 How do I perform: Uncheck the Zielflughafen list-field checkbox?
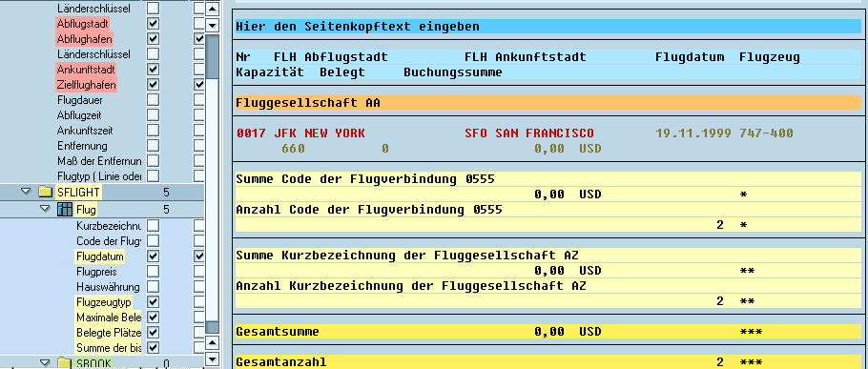pos(153,85)
